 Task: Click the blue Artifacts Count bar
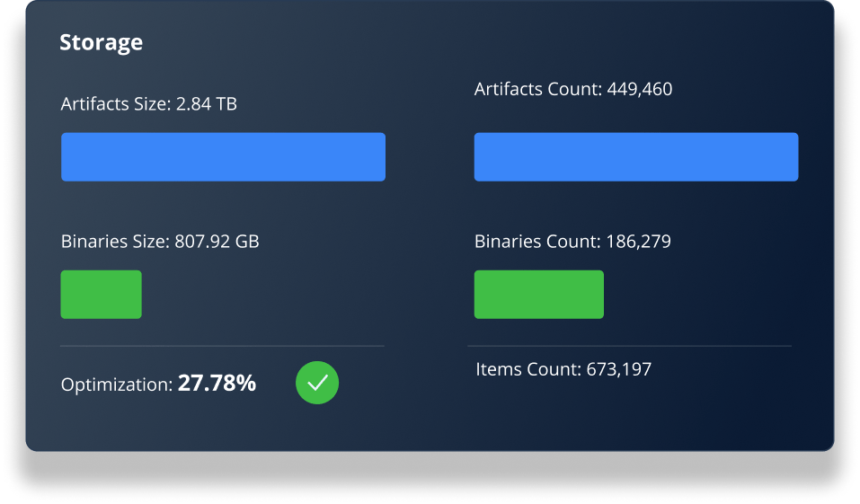pos(636,157)
